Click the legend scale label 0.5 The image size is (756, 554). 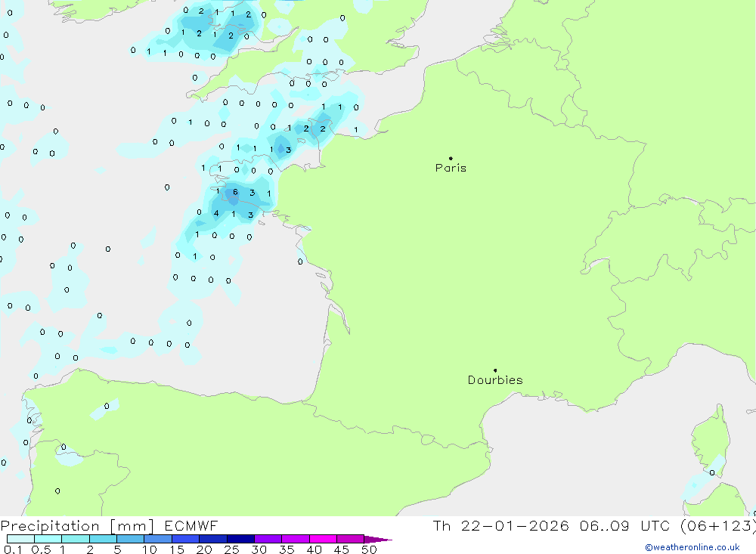point(41,549)
